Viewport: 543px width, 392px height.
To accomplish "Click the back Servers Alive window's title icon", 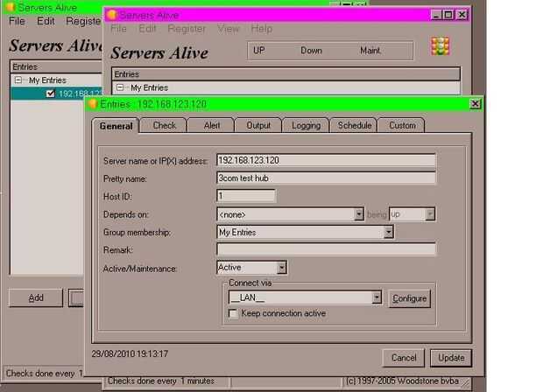I will [11, 7].
